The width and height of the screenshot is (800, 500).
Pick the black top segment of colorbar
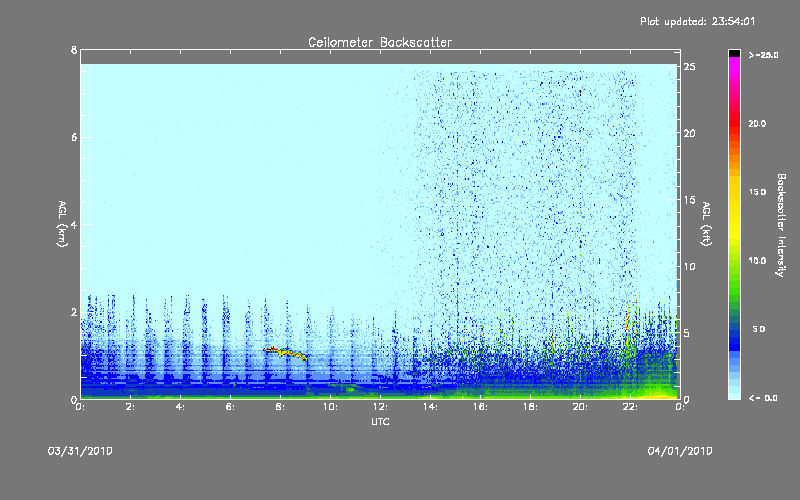[734, 53]
